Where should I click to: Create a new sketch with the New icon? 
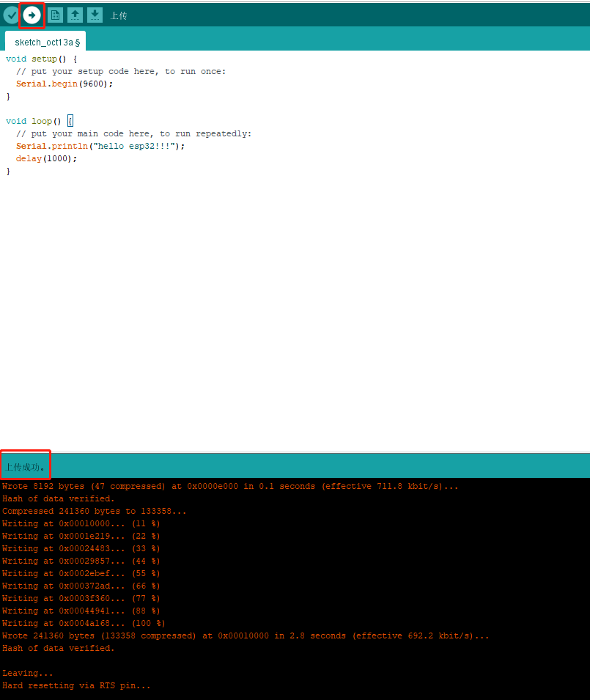point(56,15)
